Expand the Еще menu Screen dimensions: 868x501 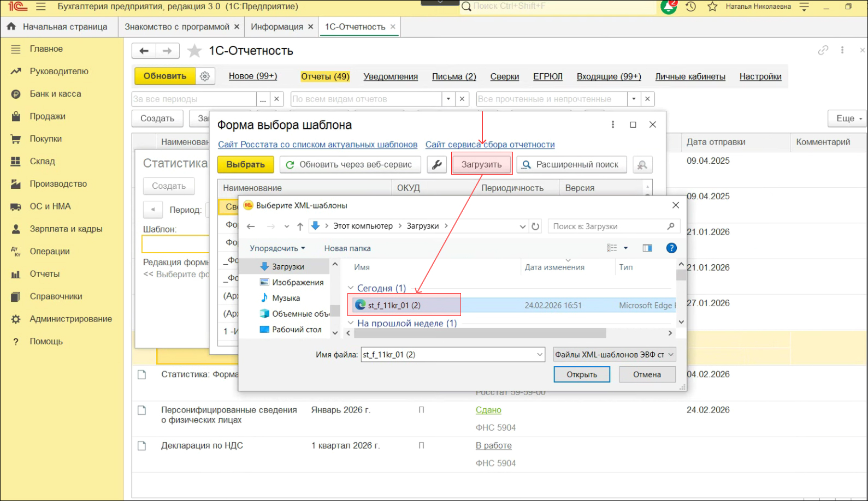(848, 118)
